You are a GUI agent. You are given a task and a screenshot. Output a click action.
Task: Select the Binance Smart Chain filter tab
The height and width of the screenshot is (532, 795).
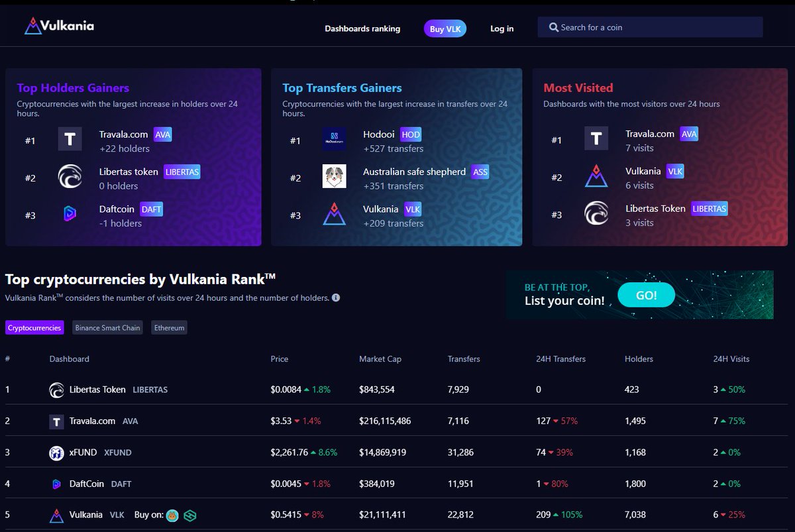(x=108, y=328)
